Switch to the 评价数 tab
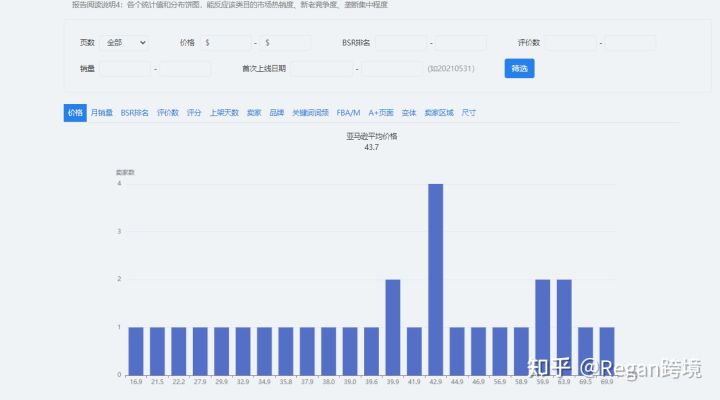 coord(168,113)
